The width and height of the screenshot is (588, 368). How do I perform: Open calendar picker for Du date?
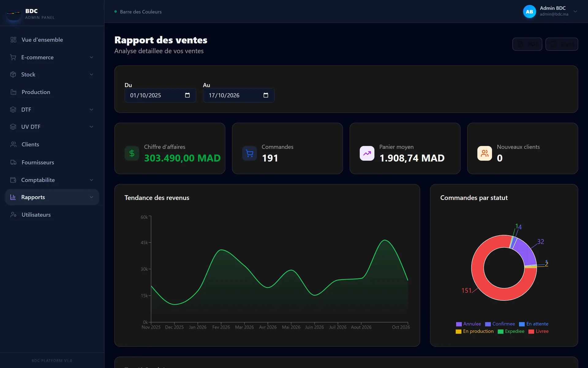(187, 95)
